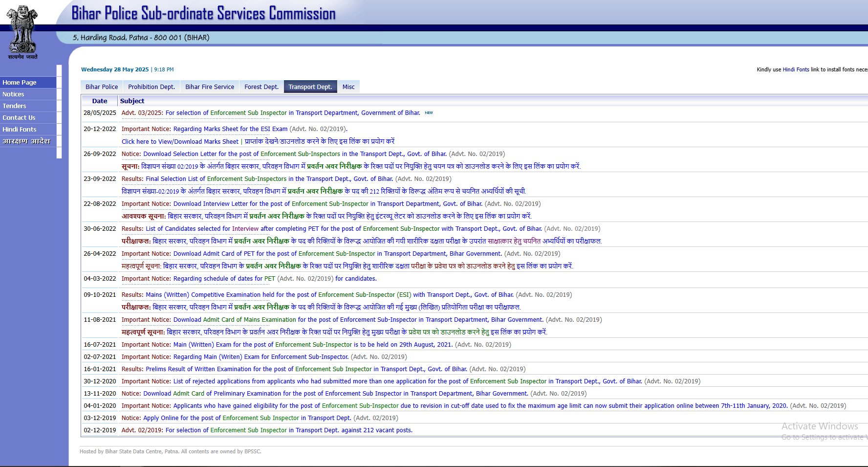This screenshot has height=467, width=868.
Task: Go to Home Page in sidebar
Action: [x=20, y=83]
